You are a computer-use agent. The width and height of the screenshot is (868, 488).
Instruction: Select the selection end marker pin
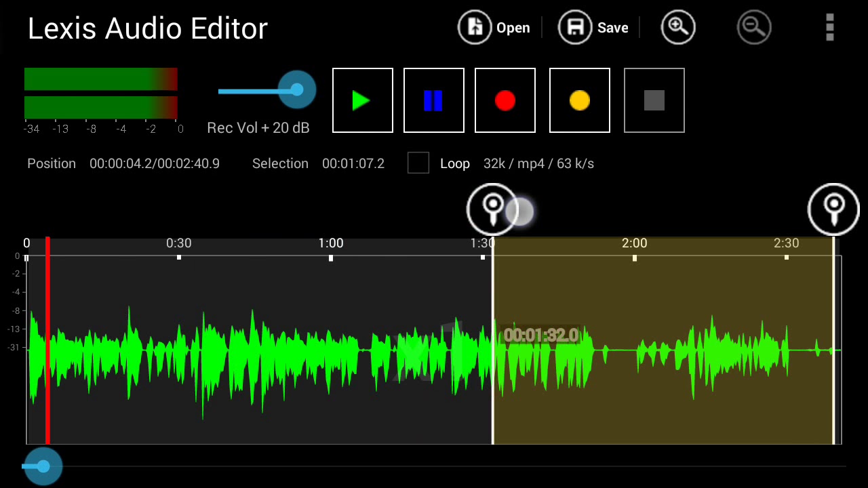point(834,209)
